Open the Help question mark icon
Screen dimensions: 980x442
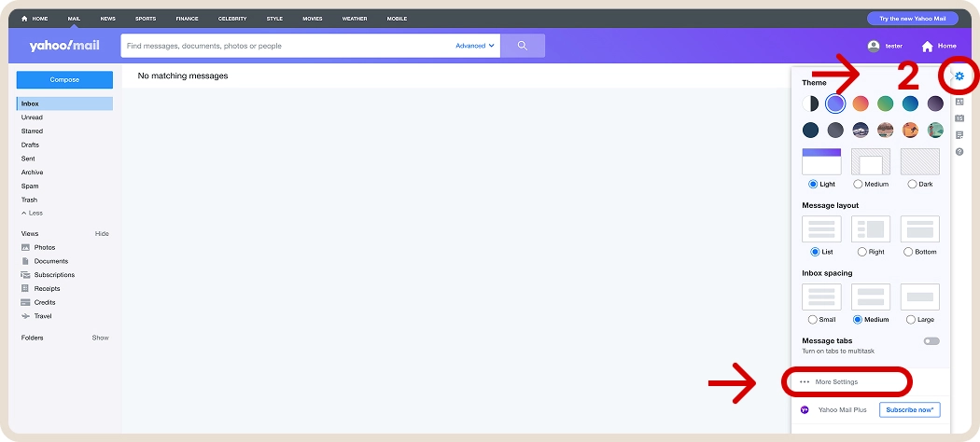959,152
